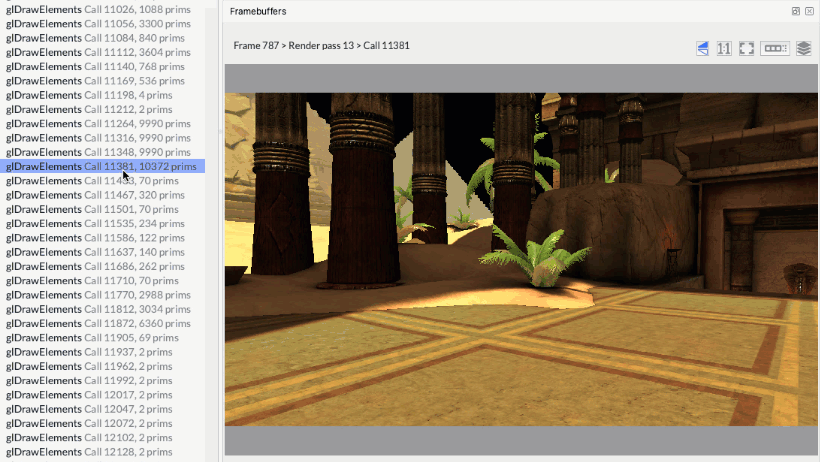Viewport: 820px width, 462px height.
Task: Select the Framebuffers panel title
Action: [258, 11]
